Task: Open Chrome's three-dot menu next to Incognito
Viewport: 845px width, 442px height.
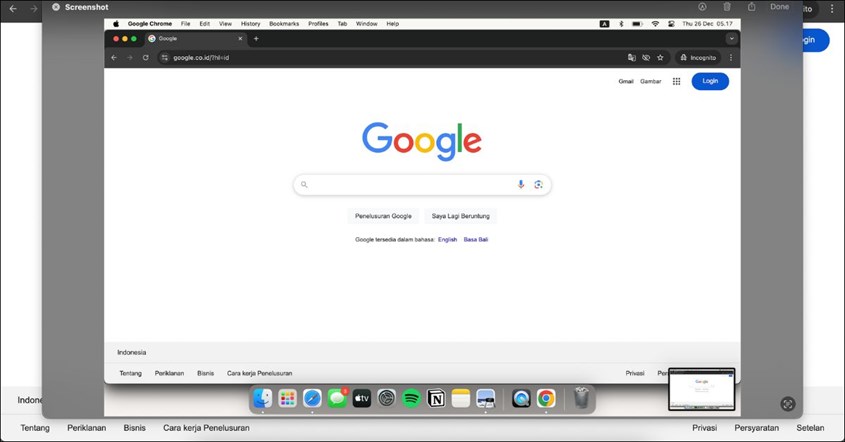Action: tap(731, 58)
